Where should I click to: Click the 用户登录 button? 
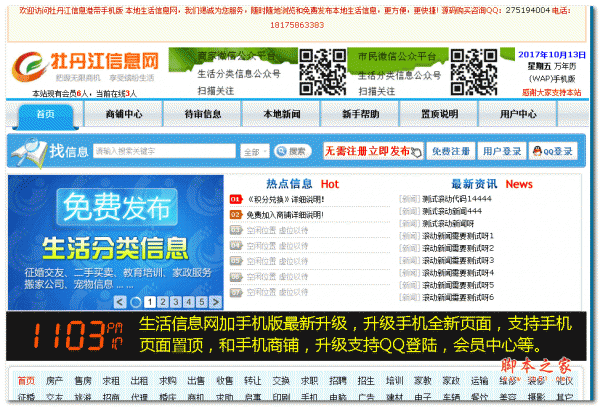(x=502, y=151)
